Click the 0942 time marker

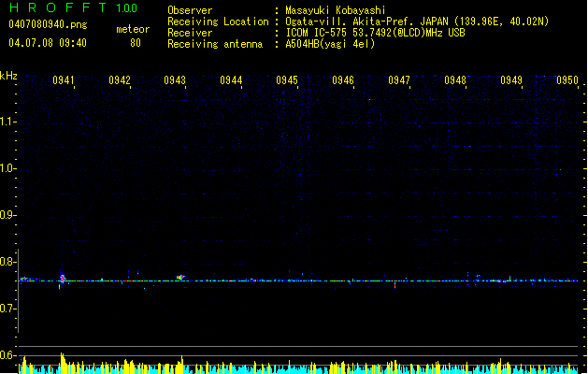tap(120, 80)
